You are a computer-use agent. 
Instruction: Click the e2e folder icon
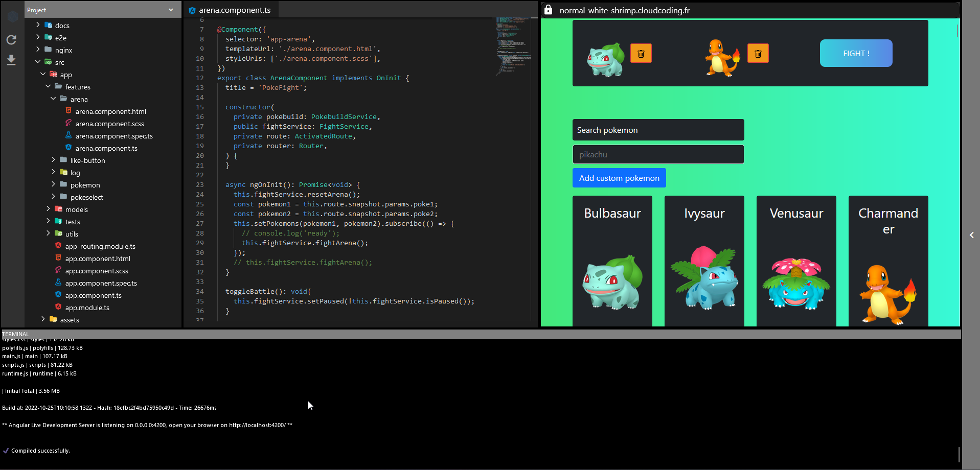pyautogui.click(x=49, y=37)
